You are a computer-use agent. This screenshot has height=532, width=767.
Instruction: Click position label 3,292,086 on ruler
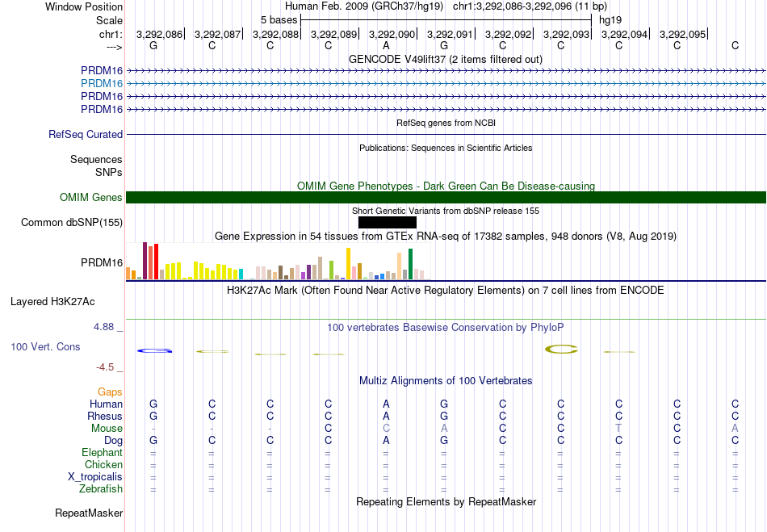pyautogui.click(x=159, y=34)
